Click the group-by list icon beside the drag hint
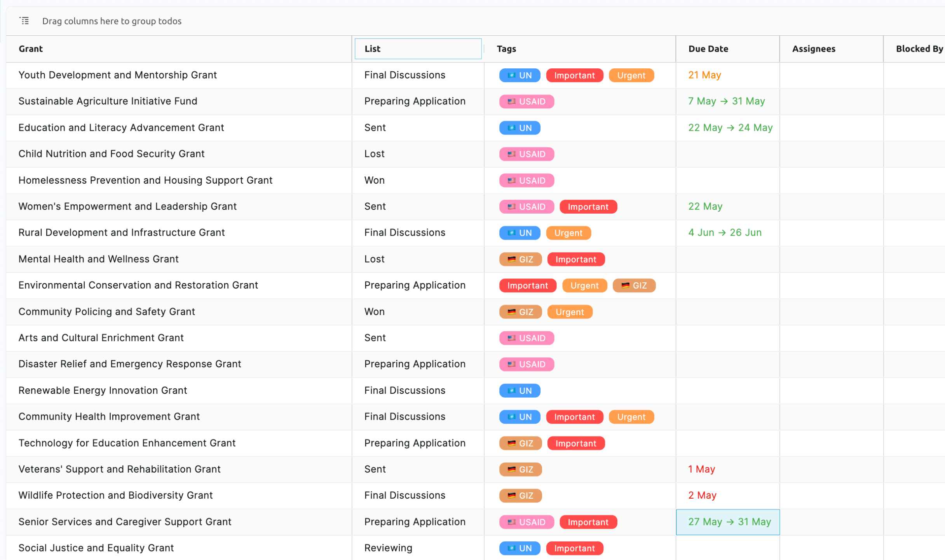 click(x=24, y=21)
